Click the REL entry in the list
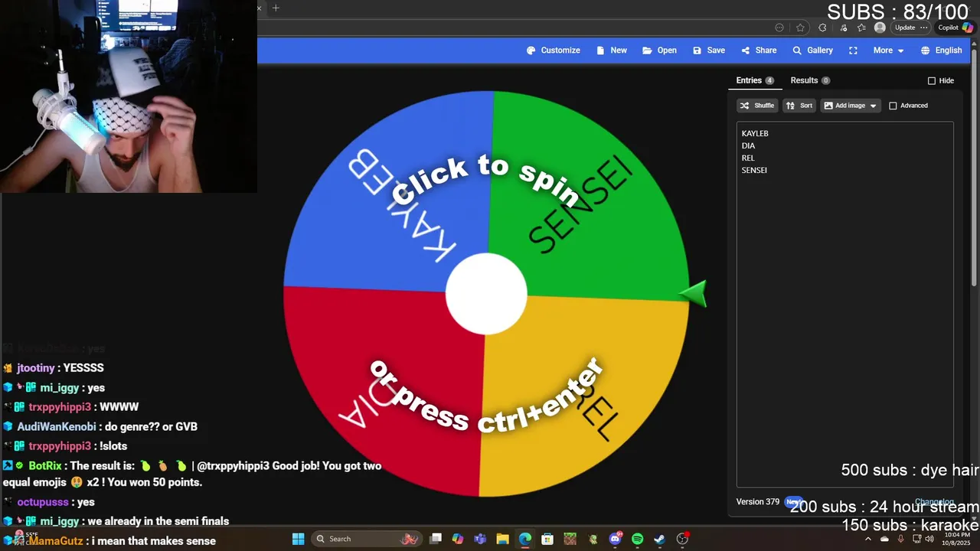 748,158
